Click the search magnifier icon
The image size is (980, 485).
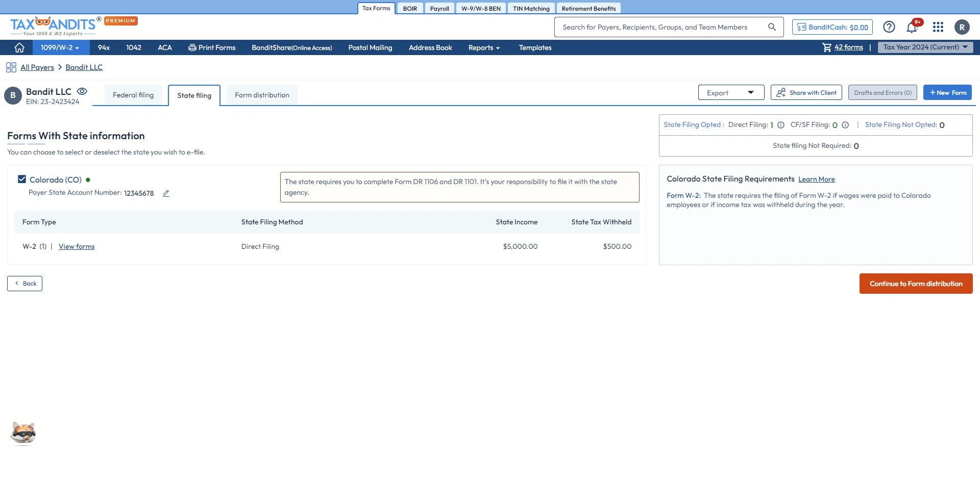[x=772, y=27]
